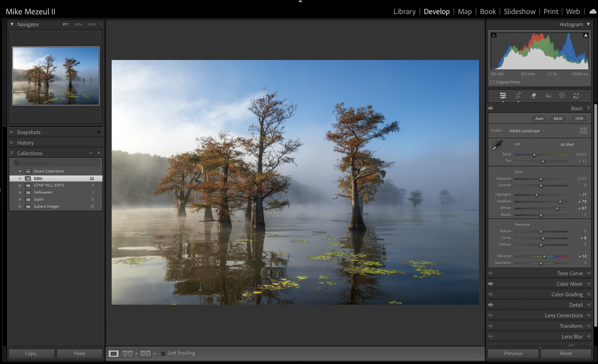Check the Original Photo box
The width and height of the screenshot is (598, 364).
click(x=493, y=82)
